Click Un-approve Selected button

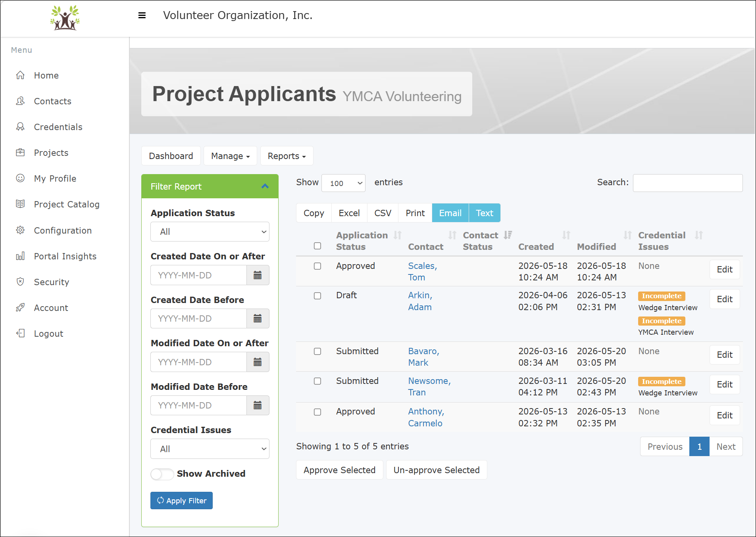click(x=437, y=470)
